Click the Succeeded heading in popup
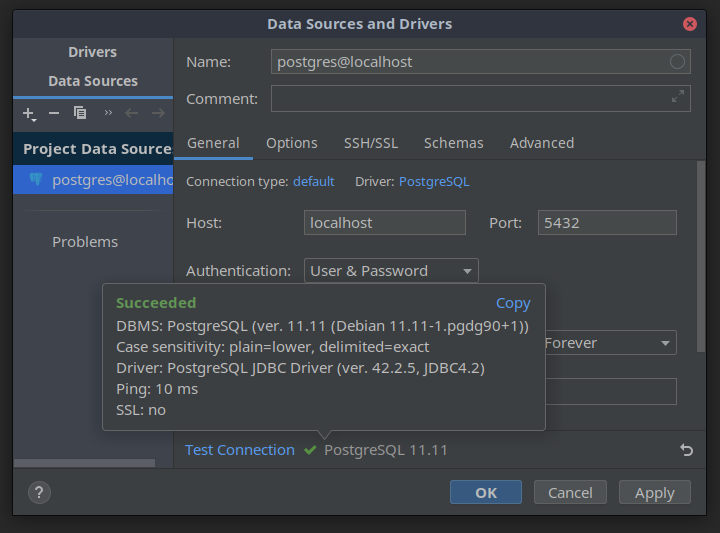The width and height of the screenshot is (720, 533). pyautogui.click(x=156, y=303)
